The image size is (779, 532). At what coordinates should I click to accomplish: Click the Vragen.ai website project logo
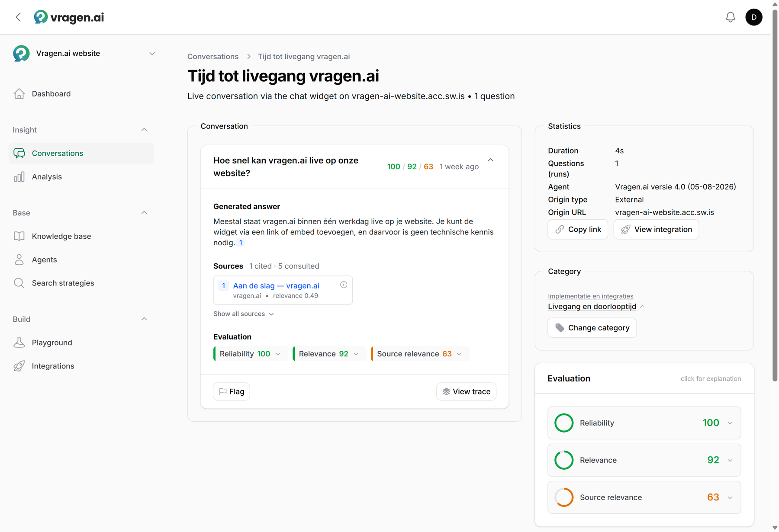[x=21, y=54]
